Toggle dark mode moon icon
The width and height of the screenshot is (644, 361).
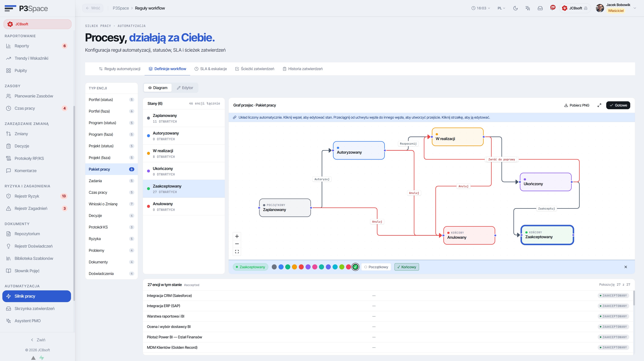(x=515, y=8)
